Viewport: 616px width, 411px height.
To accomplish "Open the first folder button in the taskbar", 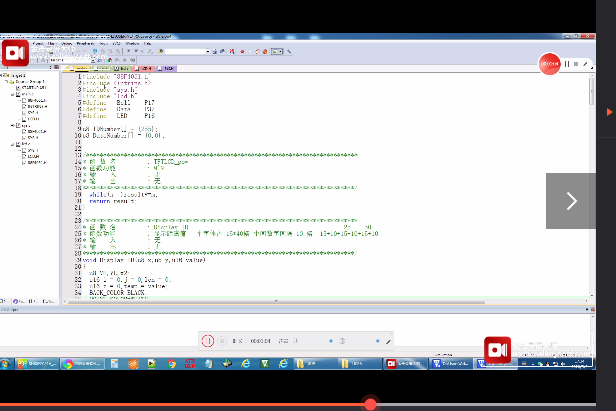I will (316, 364).
